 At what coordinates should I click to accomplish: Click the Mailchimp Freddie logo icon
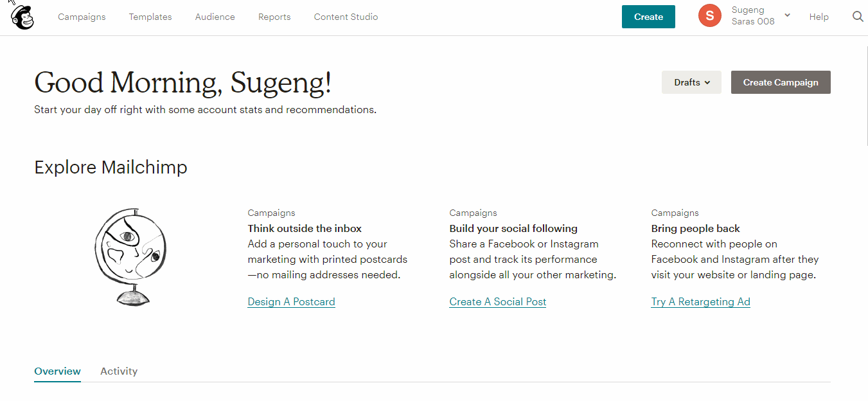click(22, 17)
